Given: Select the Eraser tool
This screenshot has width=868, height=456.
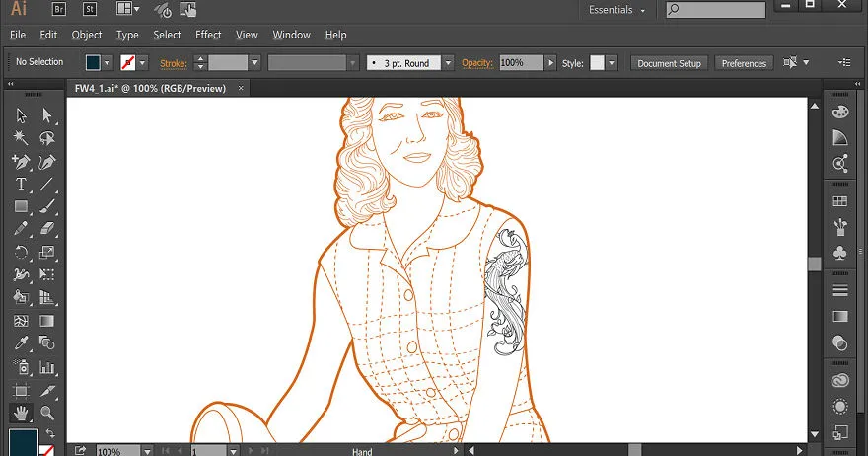Looking at the screenshot, I should point(47,229).
